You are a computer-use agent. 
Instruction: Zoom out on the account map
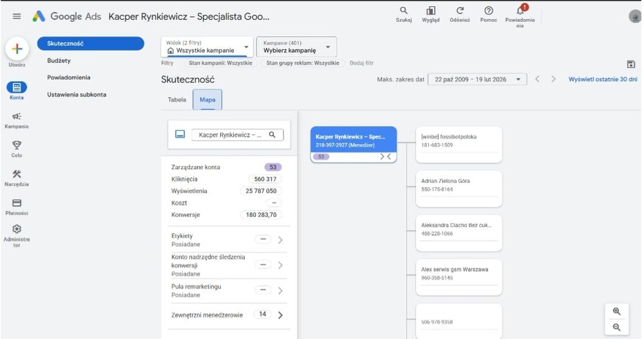coord(616,327)
